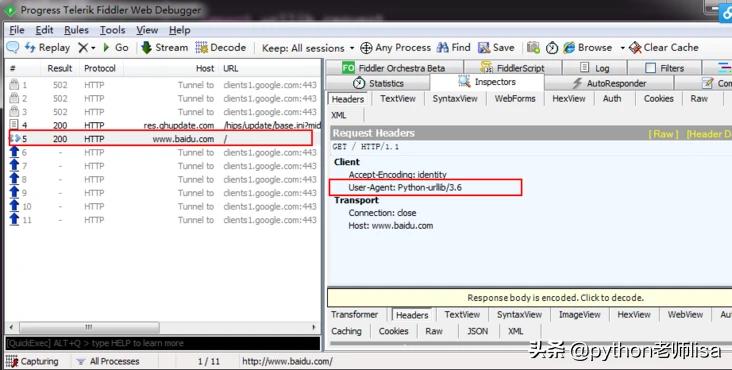732x370 pixels.
Task: Click the timer stopwatch icon
Action: point(552,48)
